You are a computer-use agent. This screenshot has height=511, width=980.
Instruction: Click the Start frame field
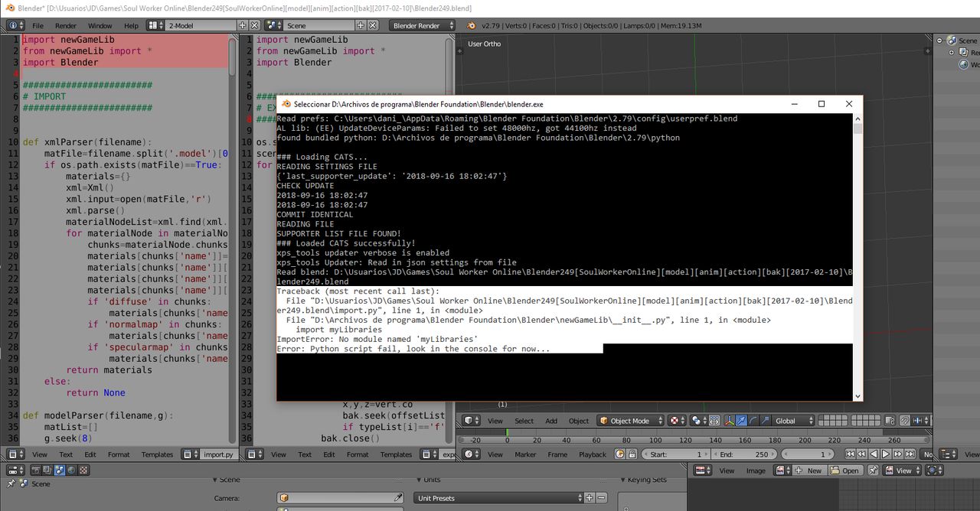tap(676, 454)
